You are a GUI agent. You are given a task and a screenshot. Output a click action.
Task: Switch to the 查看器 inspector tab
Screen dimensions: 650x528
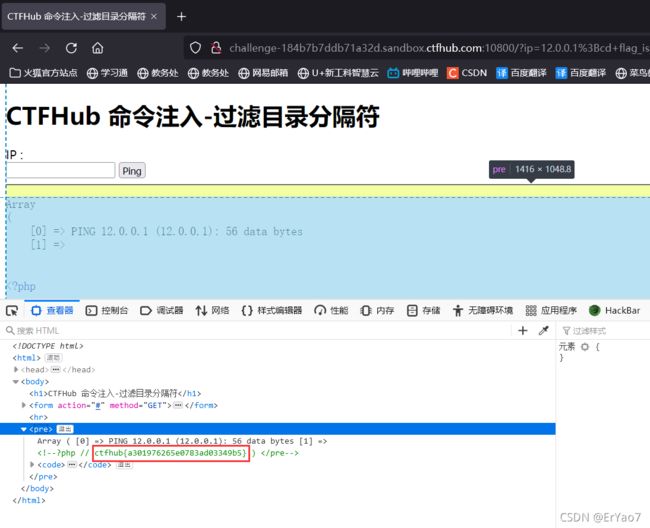[53, 310]
